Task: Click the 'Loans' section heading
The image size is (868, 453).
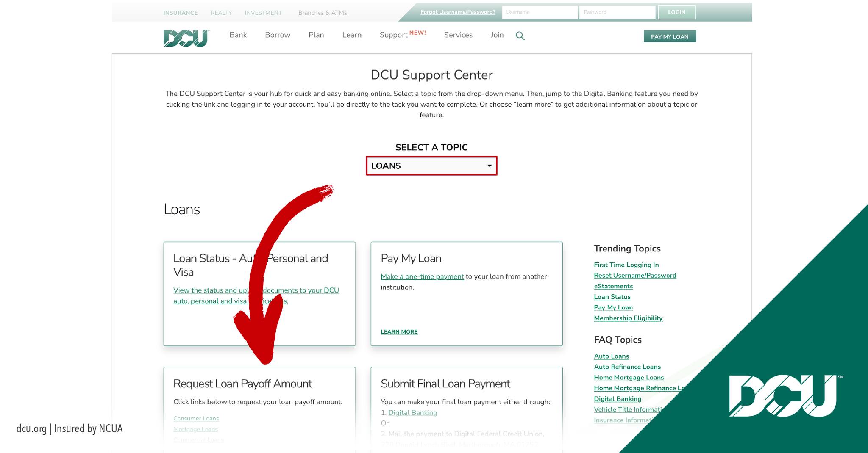Action: pyautogui.click(x=181, y=209)
